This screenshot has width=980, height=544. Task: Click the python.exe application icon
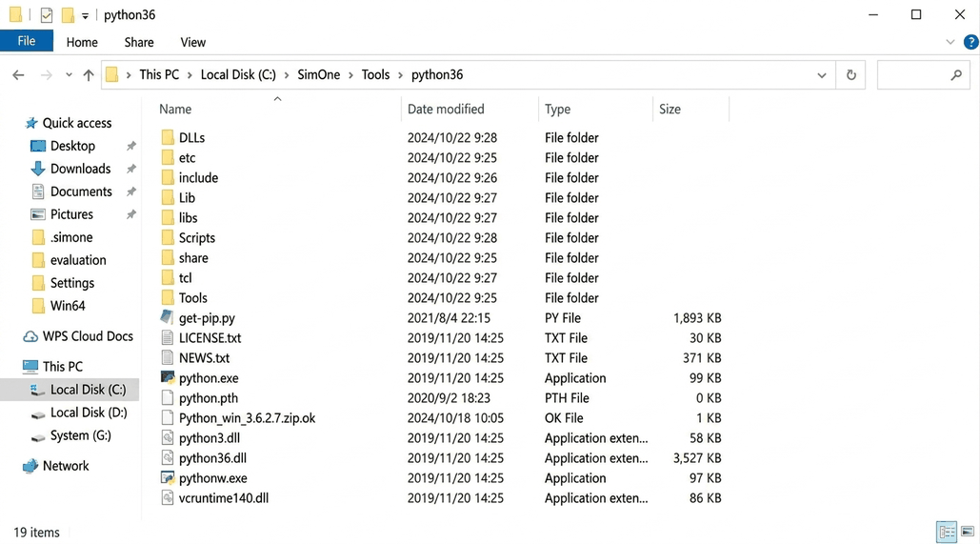coord(168,377)
